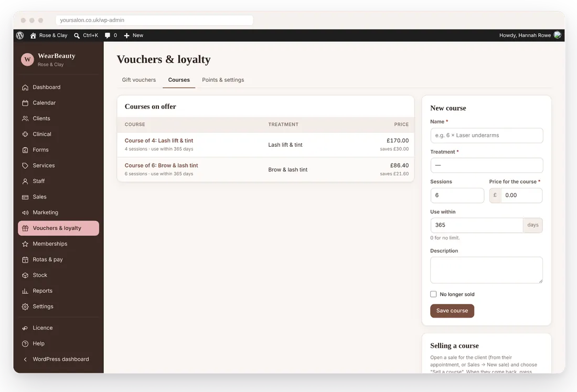
Task: Open the Dashboard home icon in sidebar
Action: 25,88
